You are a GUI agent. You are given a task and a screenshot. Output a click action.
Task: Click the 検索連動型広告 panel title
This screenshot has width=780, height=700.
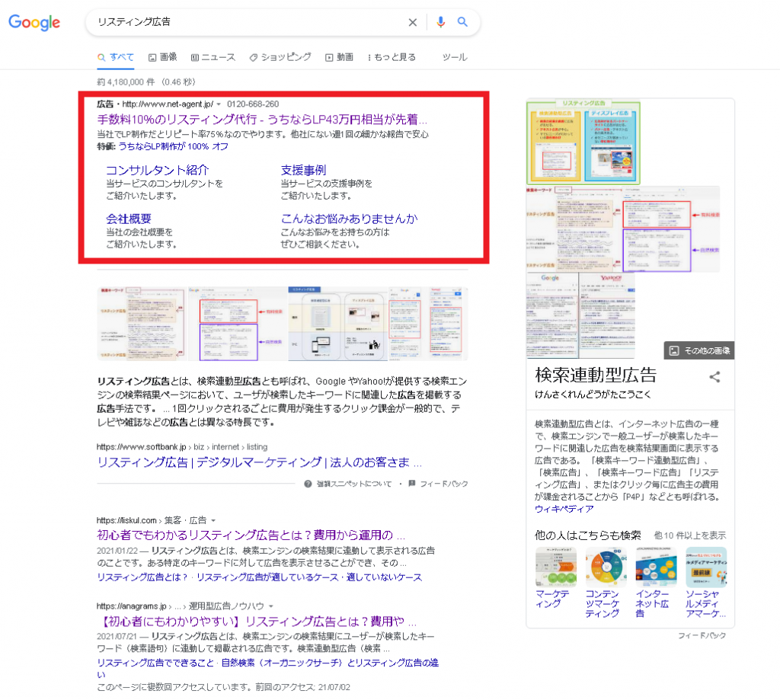tap(596, 375)
